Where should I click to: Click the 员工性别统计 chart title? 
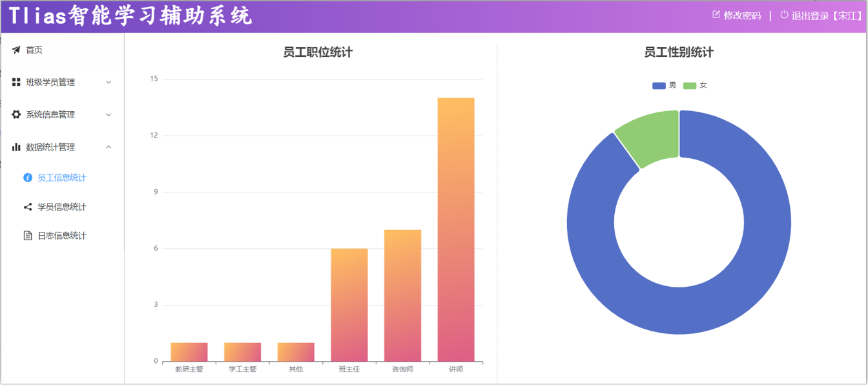(x=679, y=52)
